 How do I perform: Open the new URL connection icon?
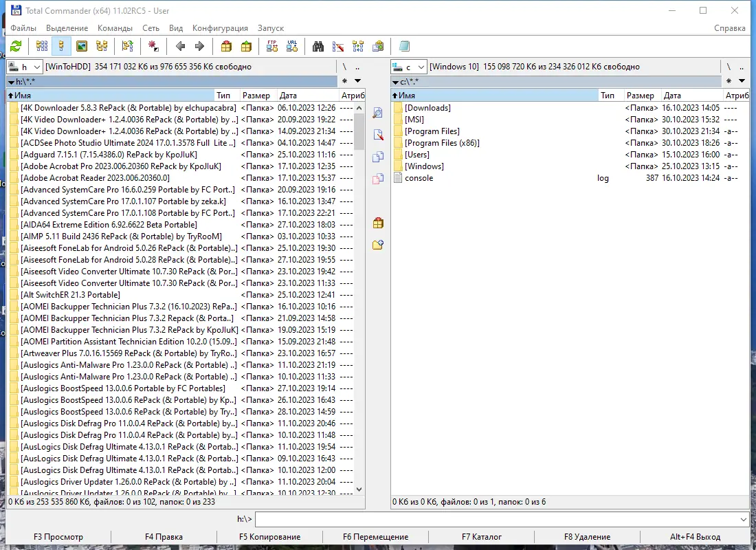coord(292,46)
